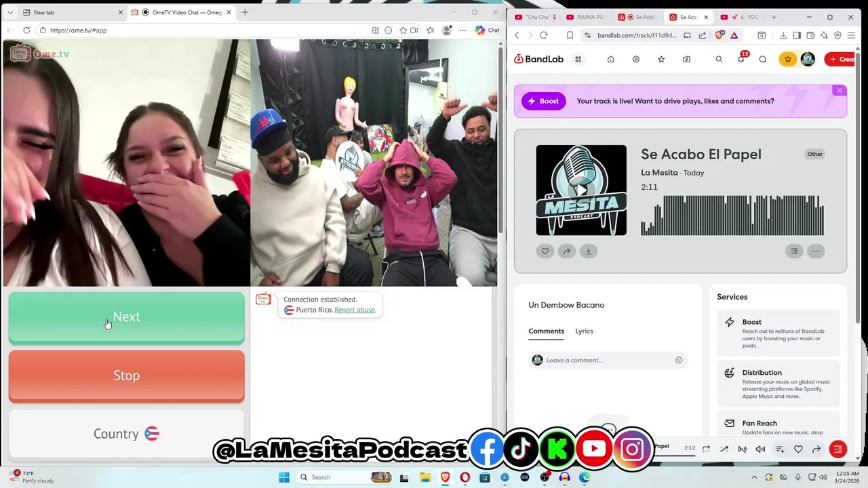
Task: Select the Lyrics tab
Action: [584, 331]
